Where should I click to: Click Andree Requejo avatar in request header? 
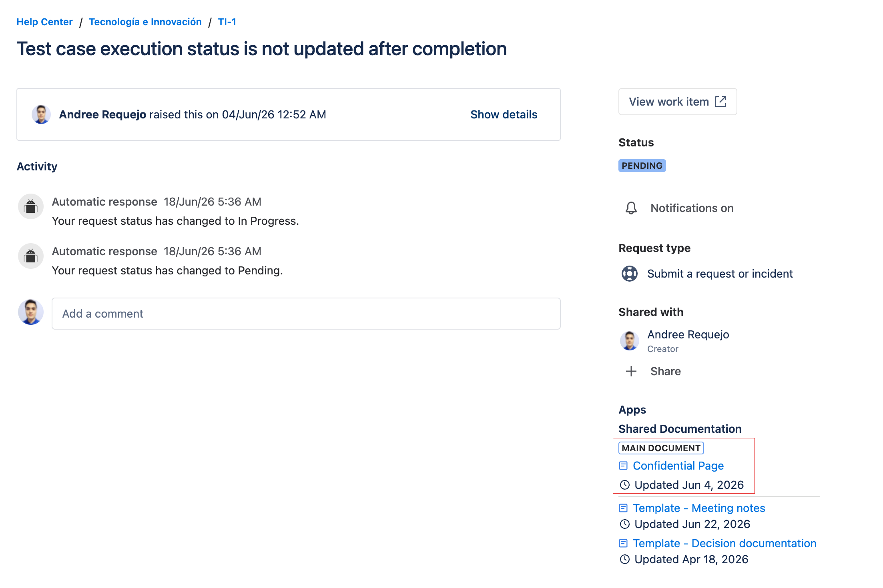[x=41, y=114]
